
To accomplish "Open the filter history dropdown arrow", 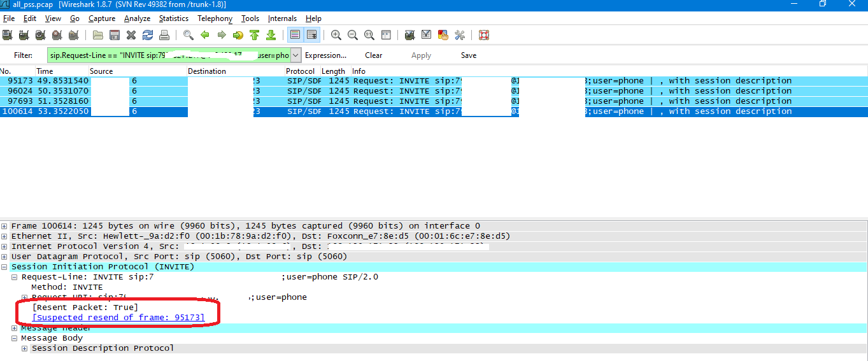I will coord(295,55).
